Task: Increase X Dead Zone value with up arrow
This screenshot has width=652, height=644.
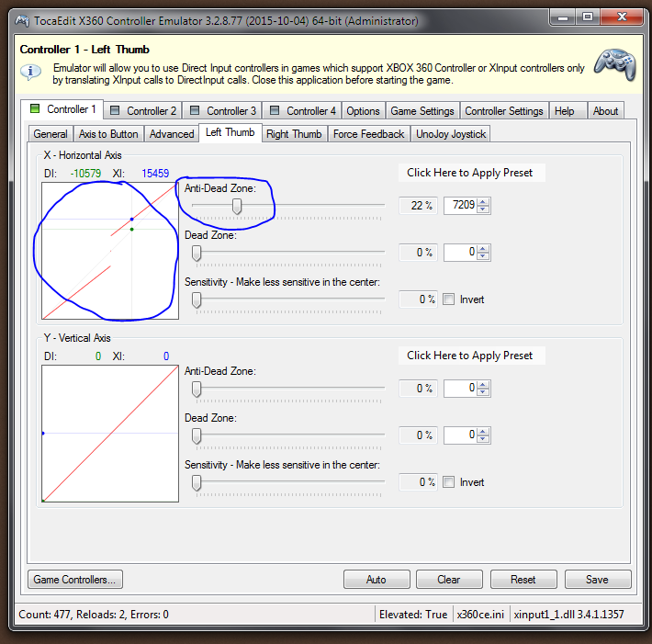Action: pyautogui.click(x=483, y=249)
